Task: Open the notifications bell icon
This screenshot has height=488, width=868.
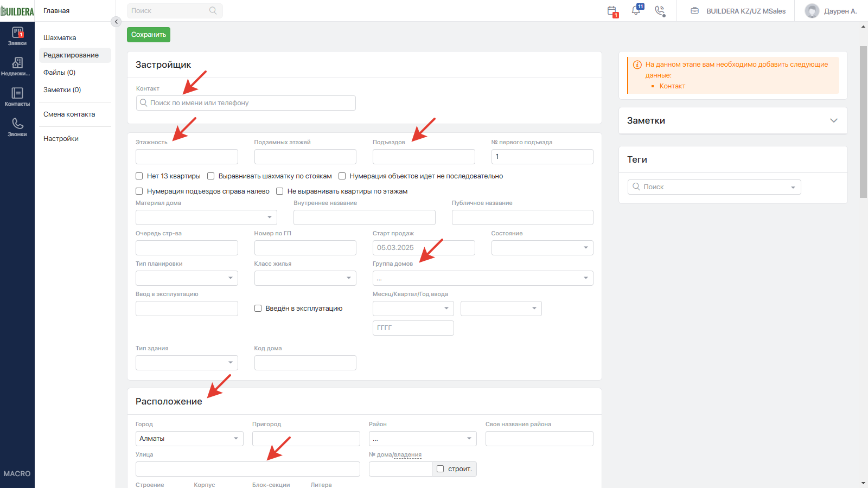Action: point(636,10)
